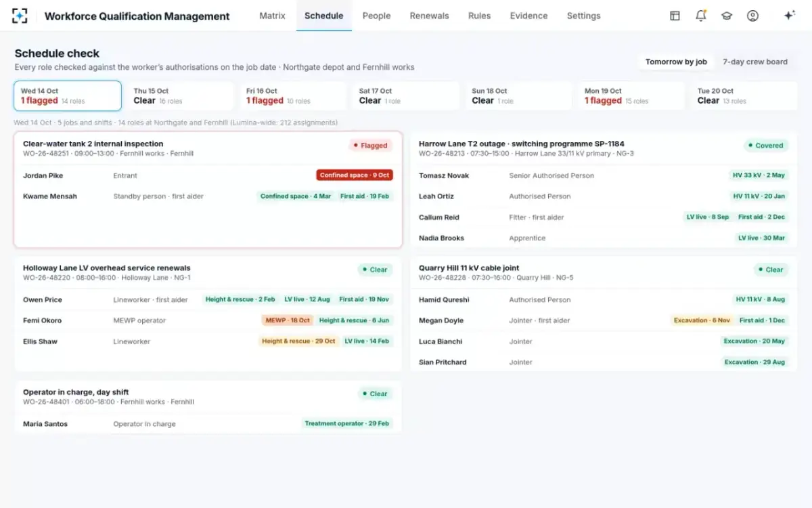
Task: Switch to the Evidence tab
Action: tap(528, 16)
